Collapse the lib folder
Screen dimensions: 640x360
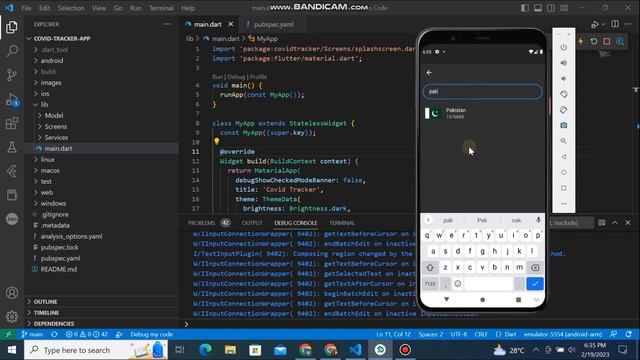44,104
